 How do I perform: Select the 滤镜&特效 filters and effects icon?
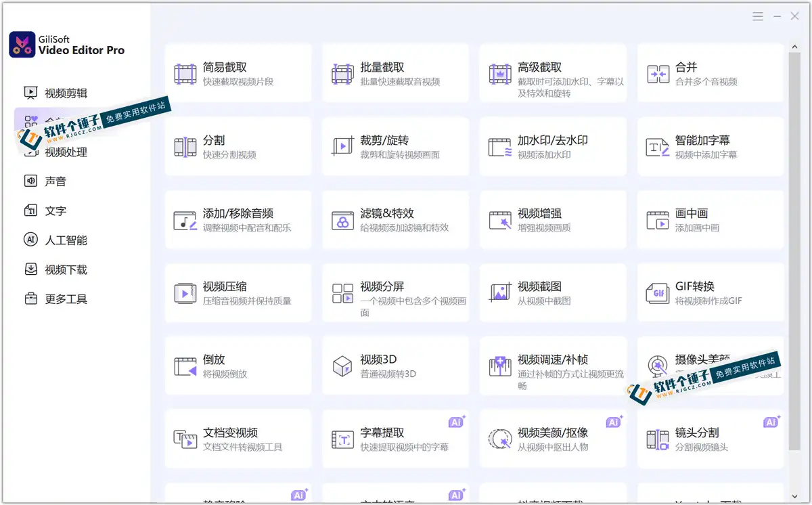click(x=342, y=219)
